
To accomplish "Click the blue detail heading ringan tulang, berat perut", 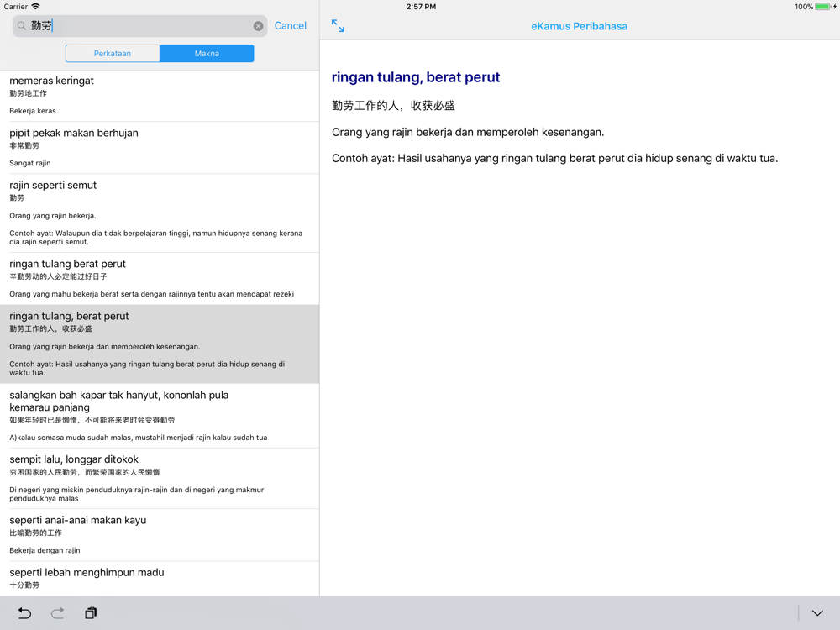I will coord(416,77).
